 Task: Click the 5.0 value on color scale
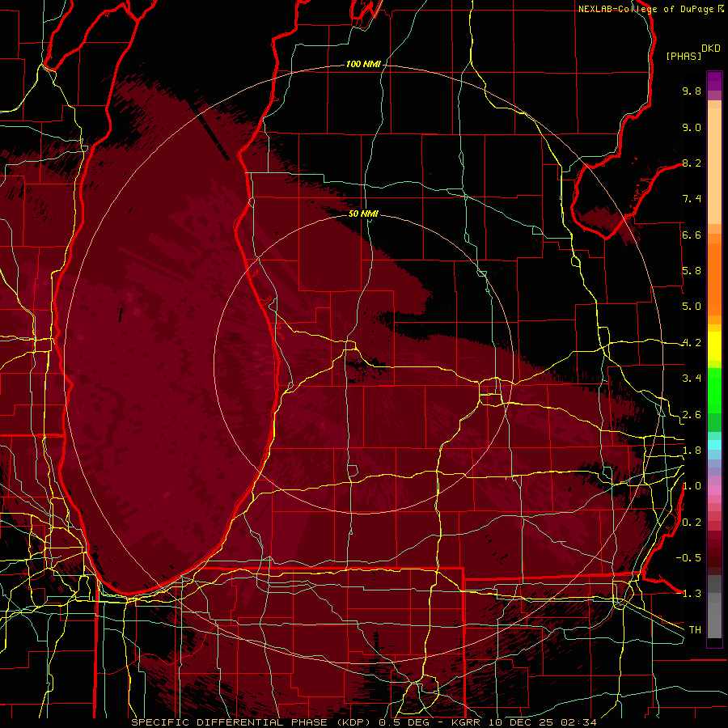coord(692,307)
